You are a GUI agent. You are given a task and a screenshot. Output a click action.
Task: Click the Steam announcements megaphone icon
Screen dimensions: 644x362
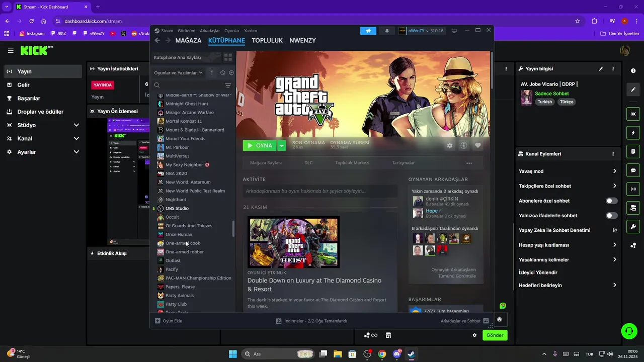(368, 31)
